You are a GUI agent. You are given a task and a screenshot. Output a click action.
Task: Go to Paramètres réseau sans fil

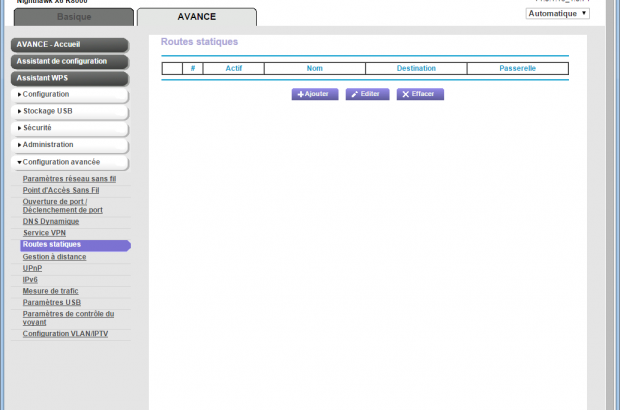[69, 179]
